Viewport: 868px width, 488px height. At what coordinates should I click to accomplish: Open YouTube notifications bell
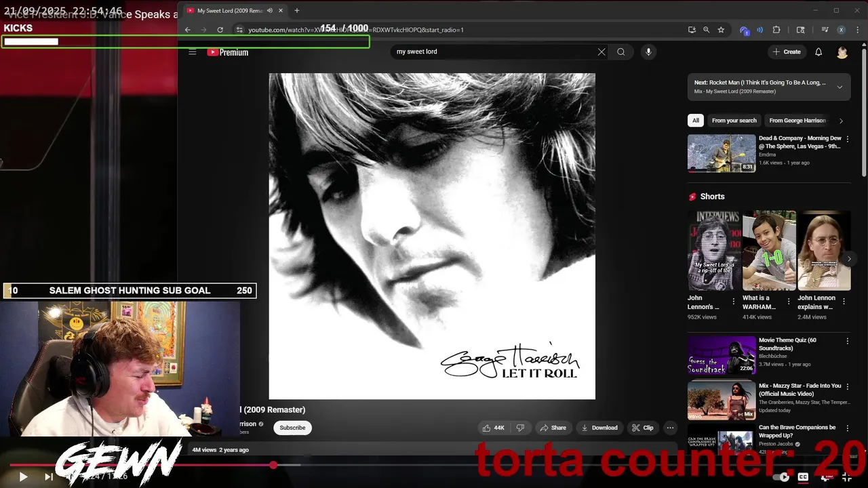818,52
